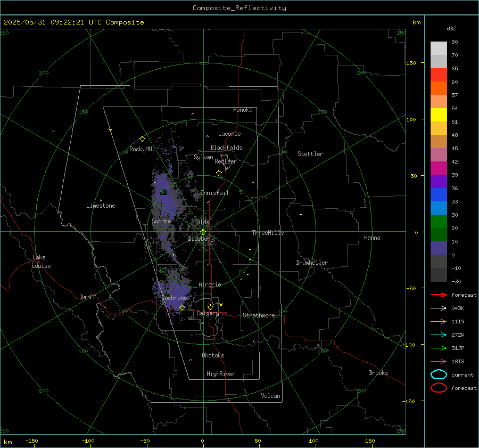Click the 39 dBZ magenta color swatch

point(439,168)
